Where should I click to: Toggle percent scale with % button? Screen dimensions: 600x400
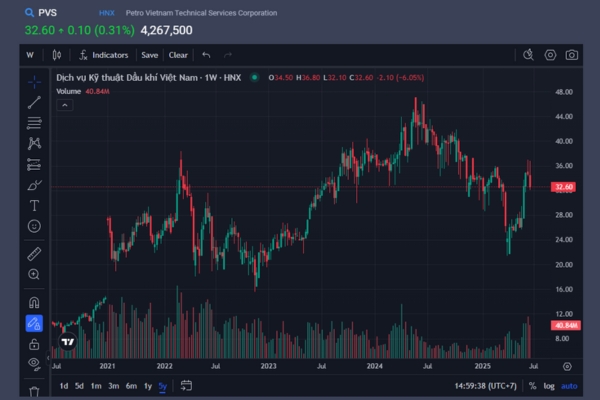(x=532, y=386)
